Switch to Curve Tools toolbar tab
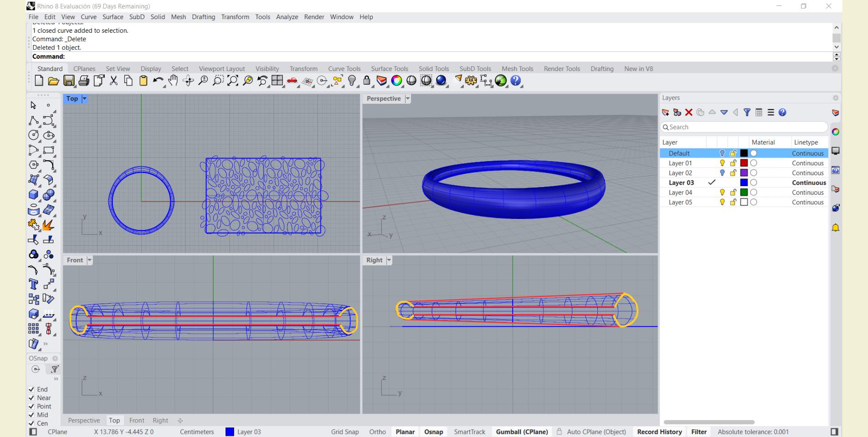This screenshot has height=437, width=868. [344, 69]
